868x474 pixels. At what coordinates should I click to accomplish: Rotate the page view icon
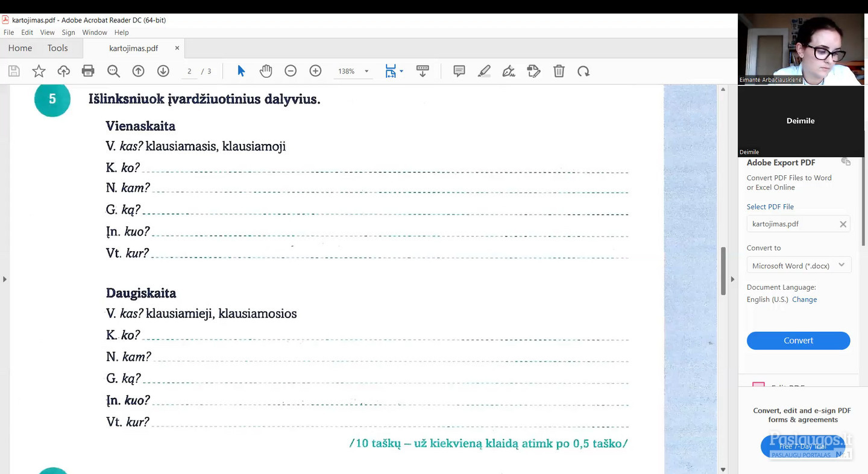[x=583, y=71]
